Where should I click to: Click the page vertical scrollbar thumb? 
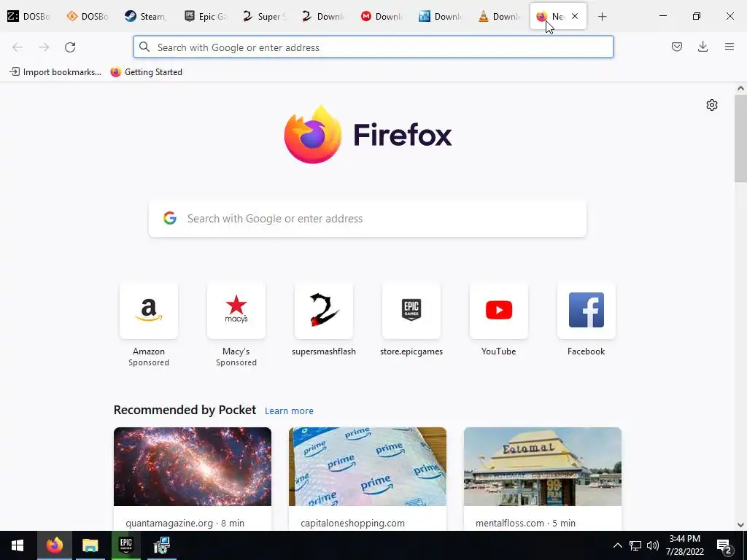(740, 139)
